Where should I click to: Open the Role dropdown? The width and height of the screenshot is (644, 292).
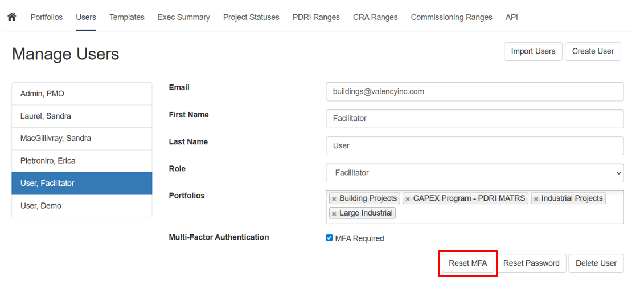click(x=475, y=173)
